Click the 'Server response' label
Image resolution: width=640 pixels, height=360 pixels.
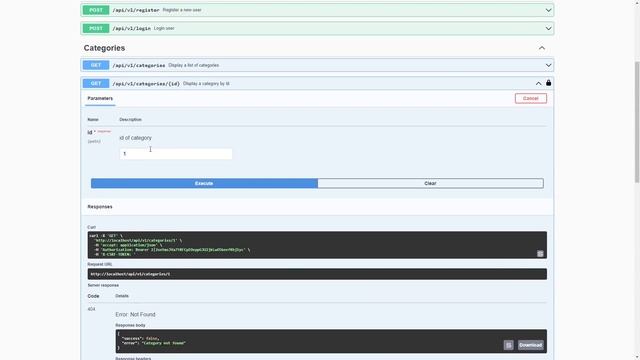click(x=103, y=285)
